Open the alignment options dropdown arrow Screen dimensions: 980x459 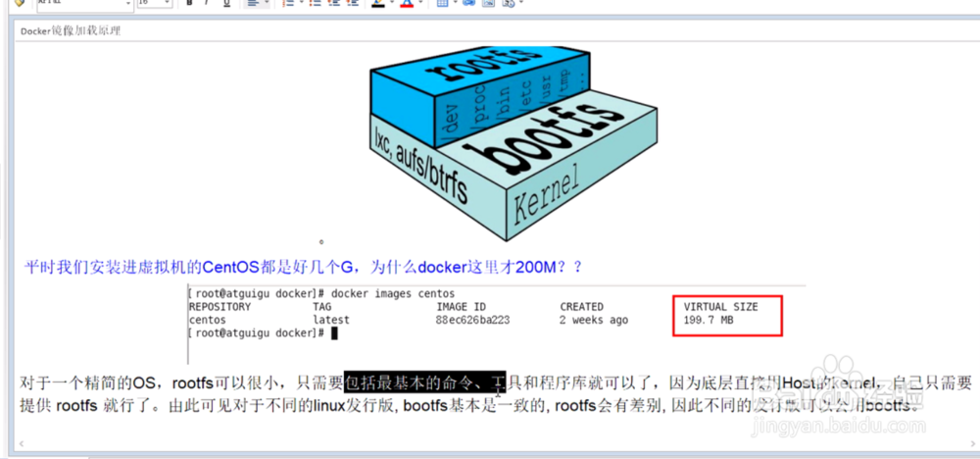[267, 3]
